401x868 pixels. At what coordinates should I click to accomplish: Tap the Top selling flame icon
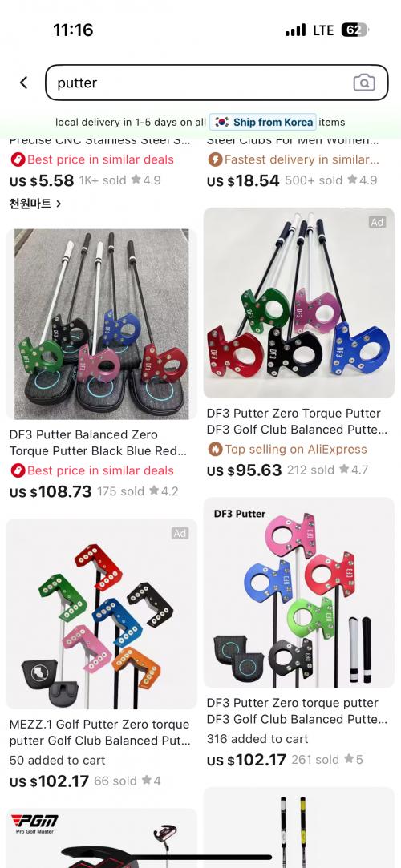[x=214, y=449]
